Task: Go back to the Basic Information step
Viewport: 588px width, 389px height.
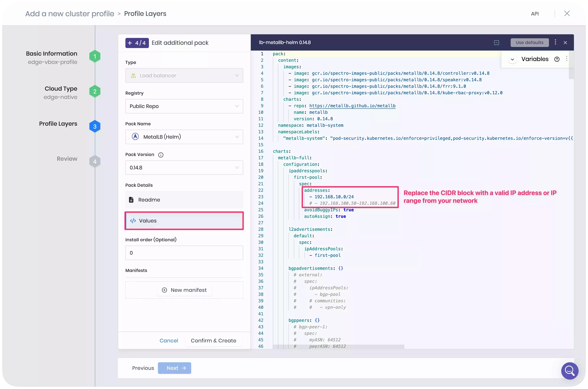Action: pyautogui.click(x=95, y=56)
